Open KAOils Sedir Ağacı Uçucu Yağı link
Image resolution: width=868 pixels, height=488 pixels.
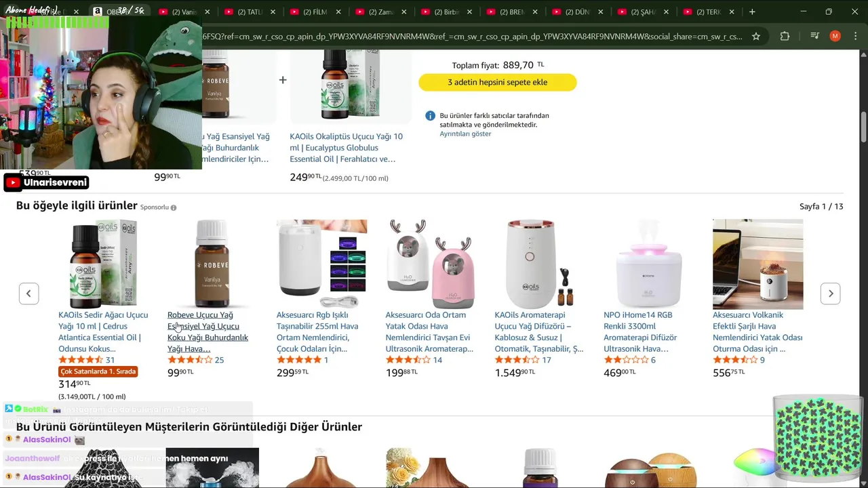click(x=103, y=331)
